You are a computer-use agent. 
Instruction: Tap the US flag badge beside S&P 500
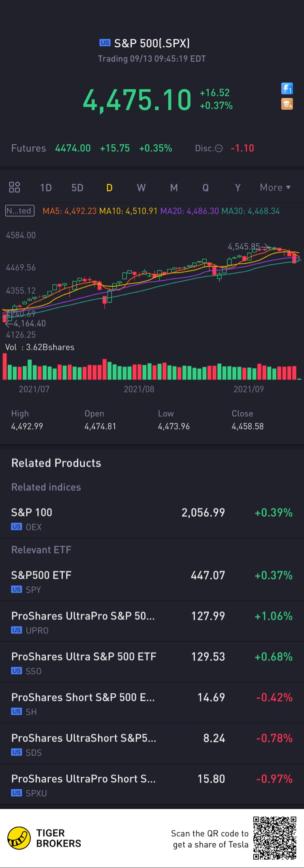click(x=105, y=43)
